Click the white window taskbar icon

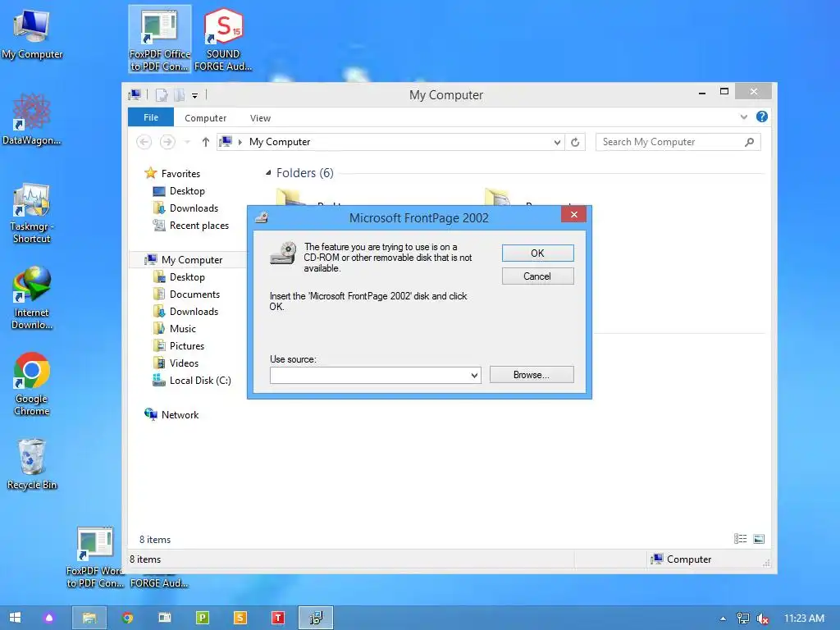pos(165,618)
